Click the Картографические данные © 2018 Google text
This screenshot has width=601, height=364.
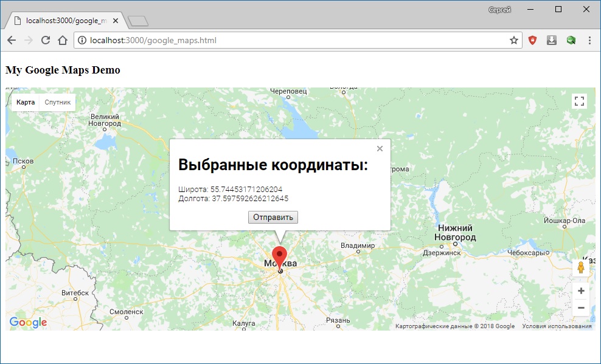[x=455, y=326]
